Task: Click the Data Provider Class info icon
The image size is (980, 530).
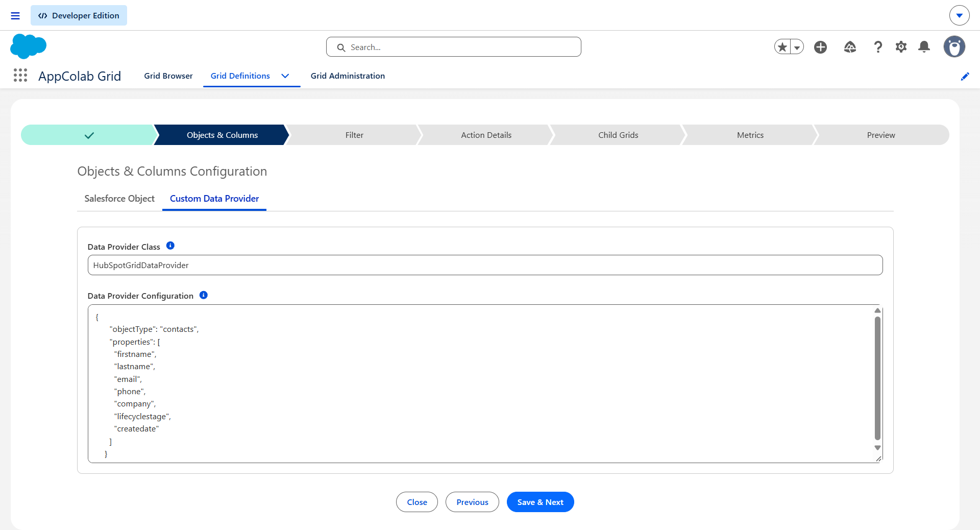Action: click(x=170, y=246)
